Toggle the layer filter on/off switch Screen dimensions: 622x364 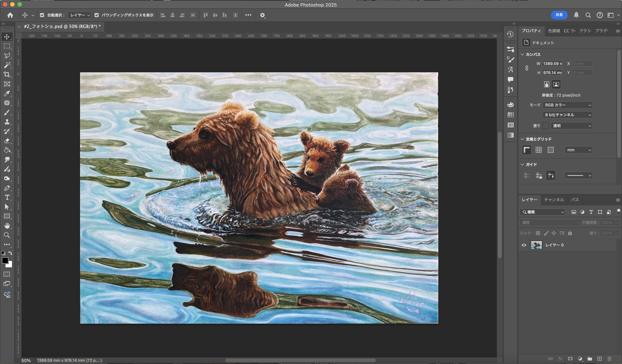pyautogui.click(x=618, y=212)
